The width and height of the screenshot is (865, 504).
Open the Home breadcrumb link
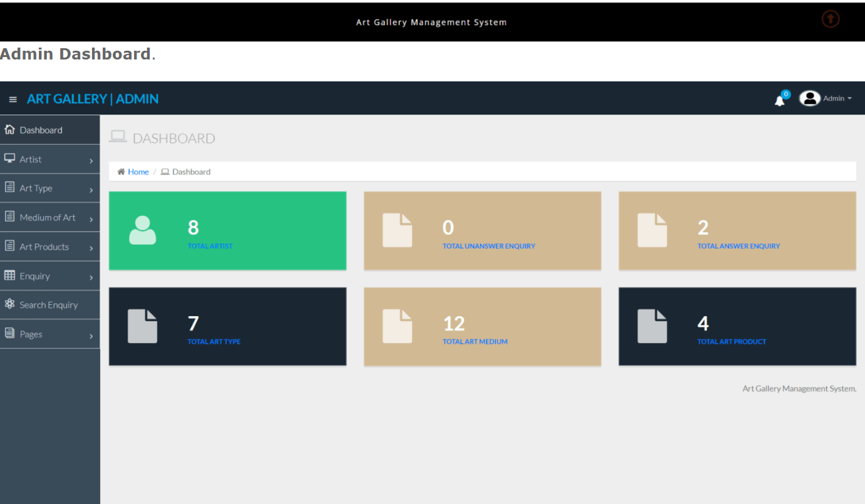tap(138, 172)
